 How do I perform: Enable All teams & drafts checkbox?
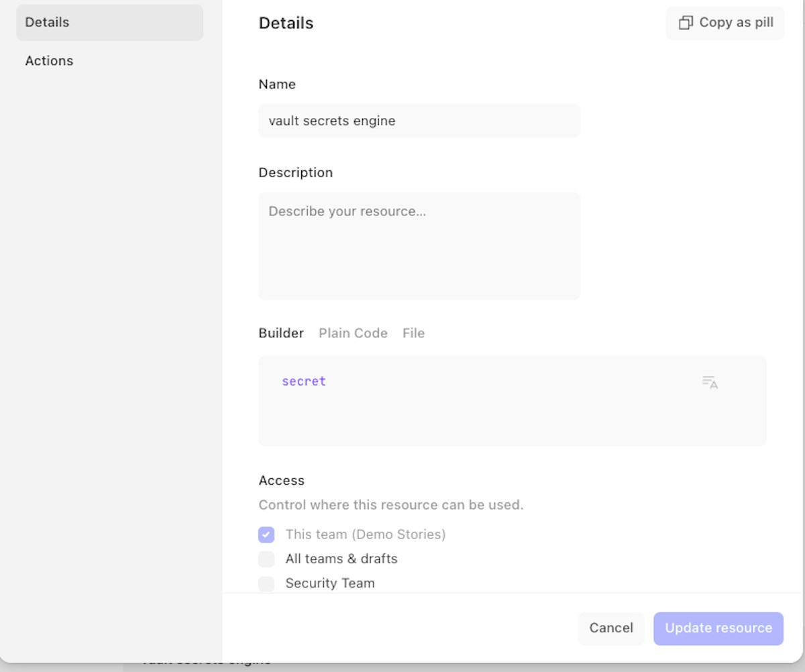coord(266,559)
